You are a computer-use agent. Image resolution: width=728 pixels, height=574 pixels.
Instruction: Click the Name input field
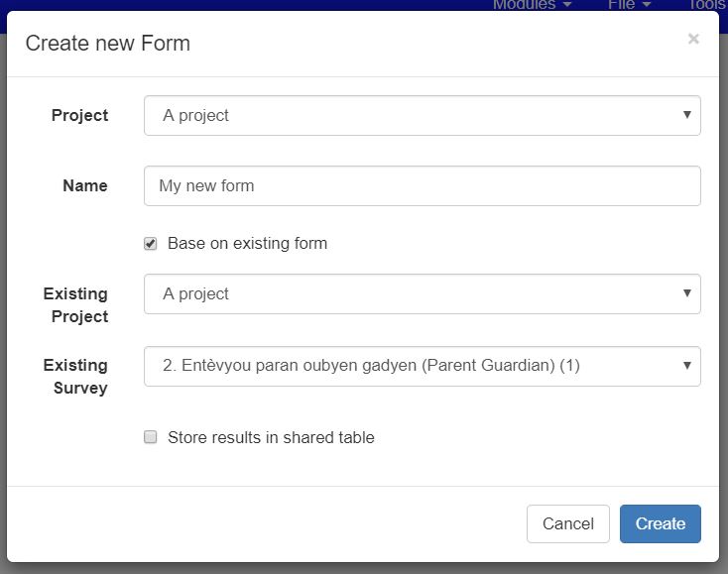(x=422, y=185)
